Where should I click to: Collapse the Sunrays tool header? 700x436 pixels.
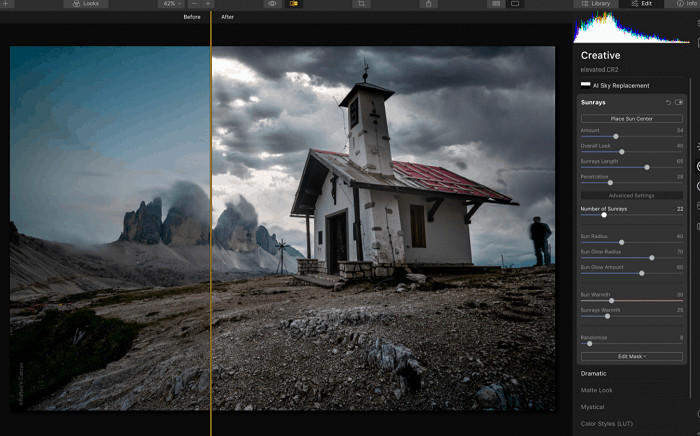(593, 102)
